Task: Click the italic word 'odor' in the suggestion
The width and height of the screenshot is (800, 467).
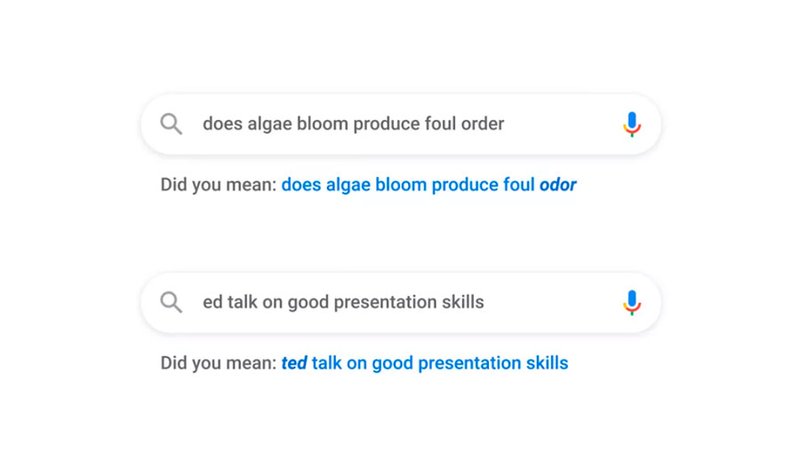Action: (x=558, y=184)
